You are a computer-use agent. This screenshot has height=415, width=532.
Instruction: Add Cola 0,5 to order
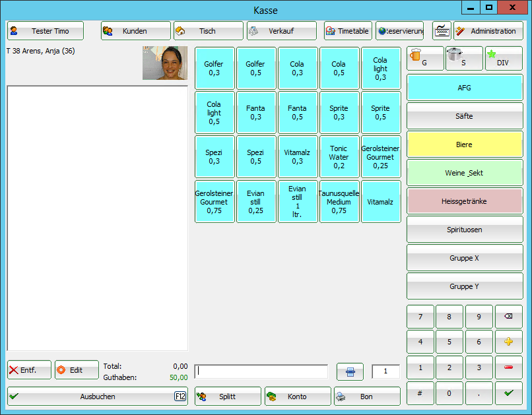coord(339,68)
